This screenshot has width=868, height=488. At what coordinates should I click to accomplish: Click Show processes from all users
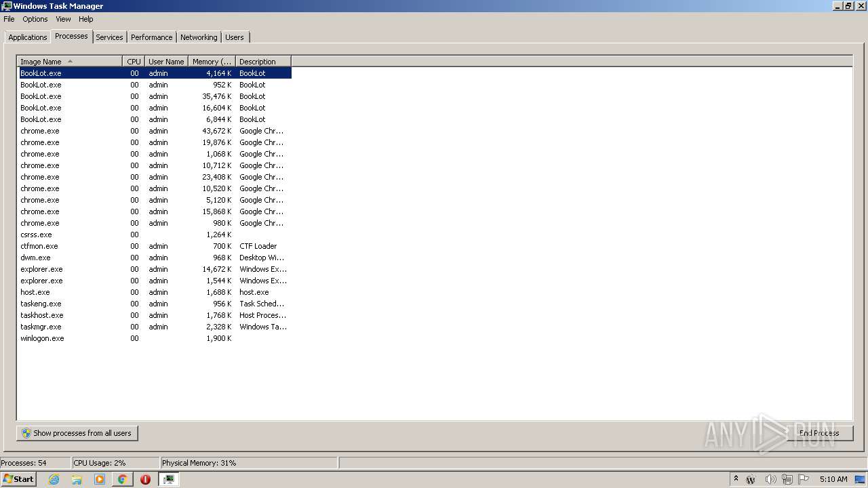[x=77, y=433]
